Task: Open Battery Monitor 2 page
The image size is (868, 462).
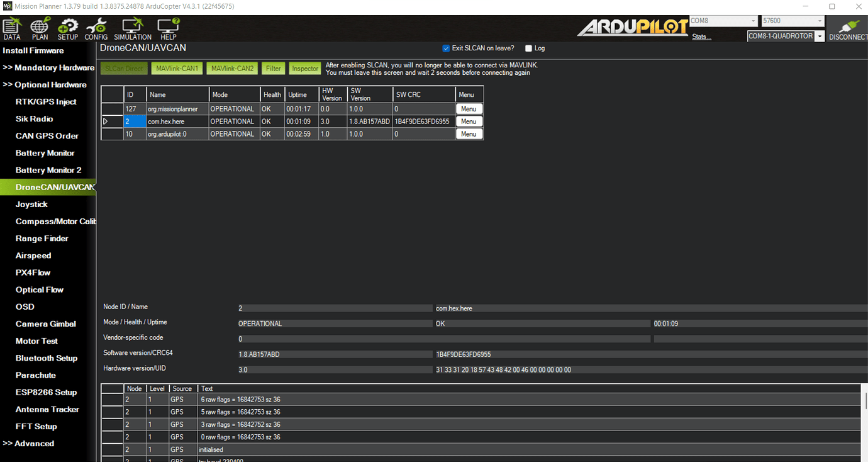Action: click(x=48, y=170)
